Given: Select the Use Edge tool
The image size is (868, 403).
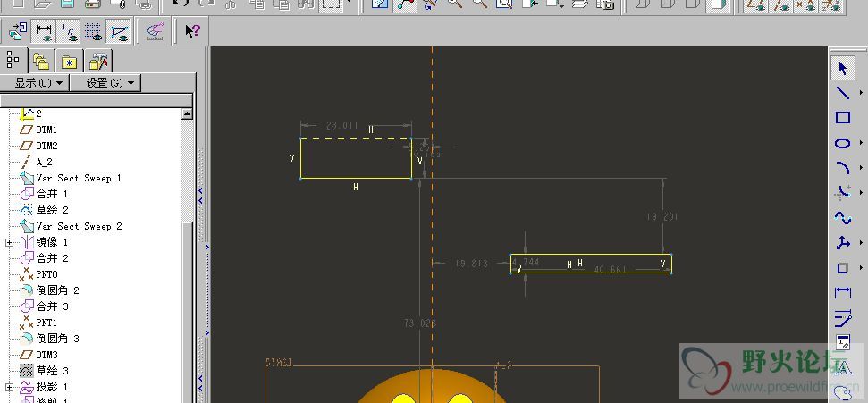Looking at the screenshot, I should 843,268.
